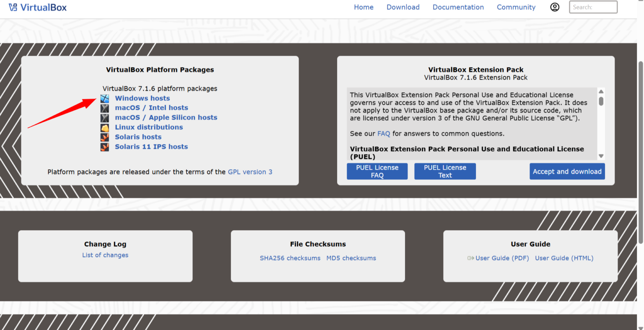
Task: Navigate to the Documentation section
Action: click(x=458, y=7)
